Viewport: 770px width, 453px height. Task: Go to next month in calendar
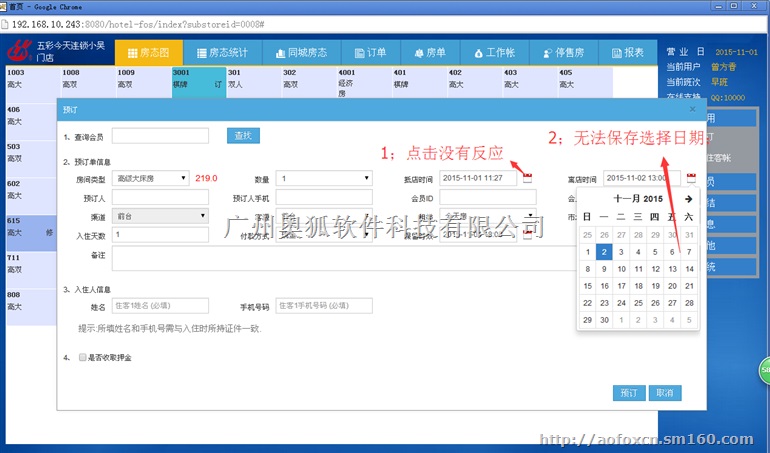(688, 199)
